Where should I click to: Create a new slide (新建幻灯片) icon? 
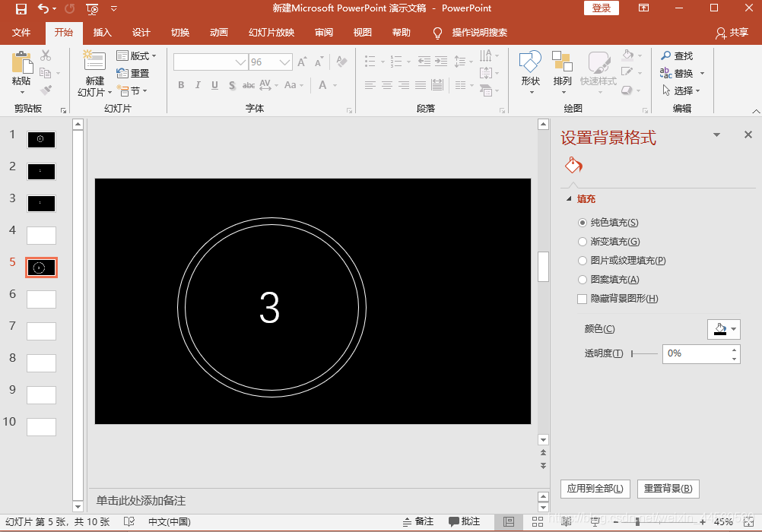94,61
